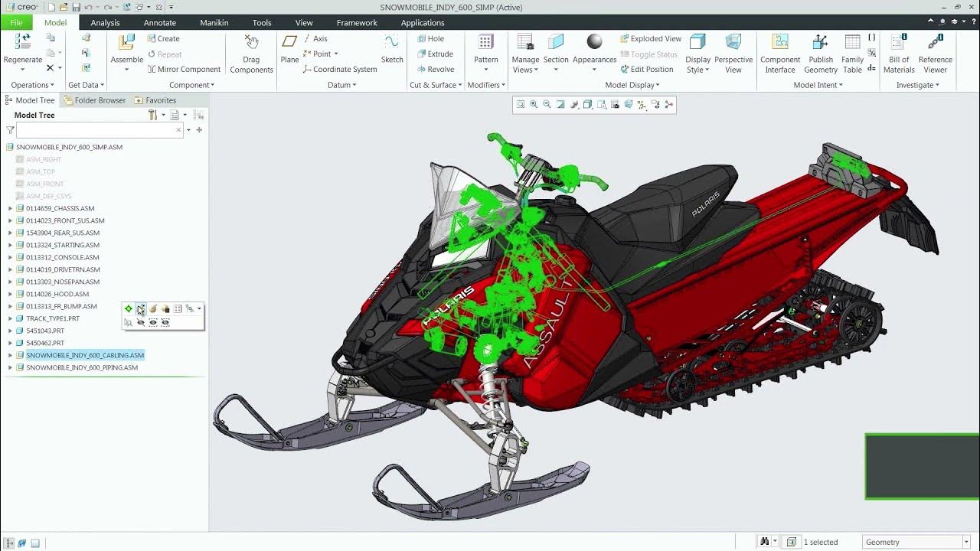Viewport: 980px width, 551px height.
Task: Click the Extrude button
Action: click(x=435, y=54)
